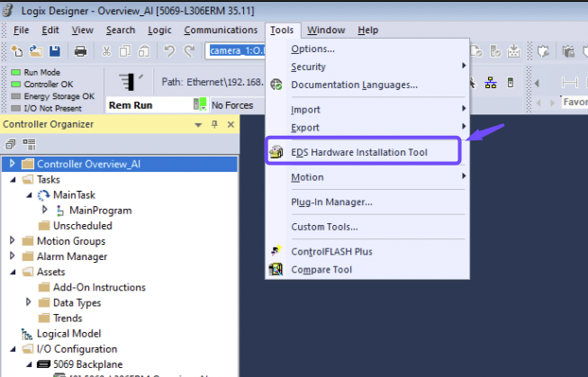
Task: Click the Open project folder icon
Action: click(x=35, y=50)
